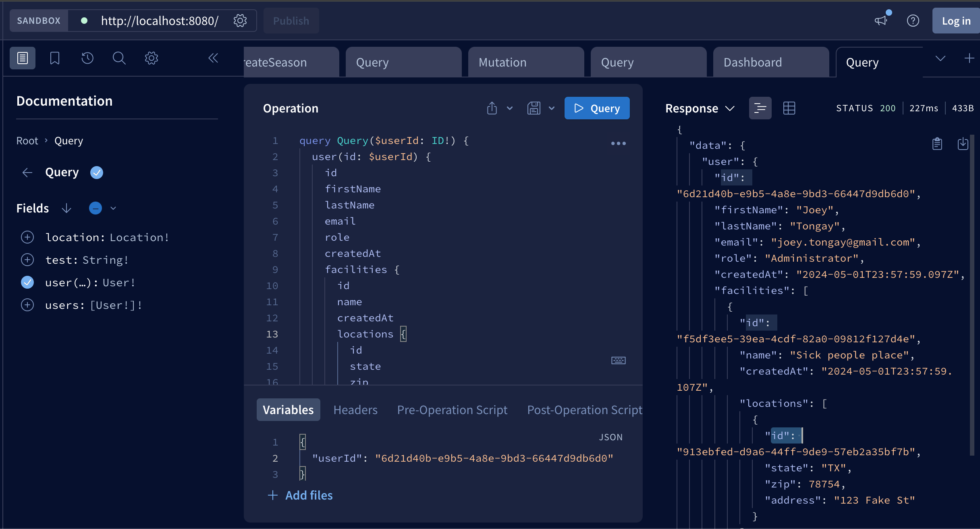Click the Add files link
This screenshot has width=980, height=529.
[309, 495]
